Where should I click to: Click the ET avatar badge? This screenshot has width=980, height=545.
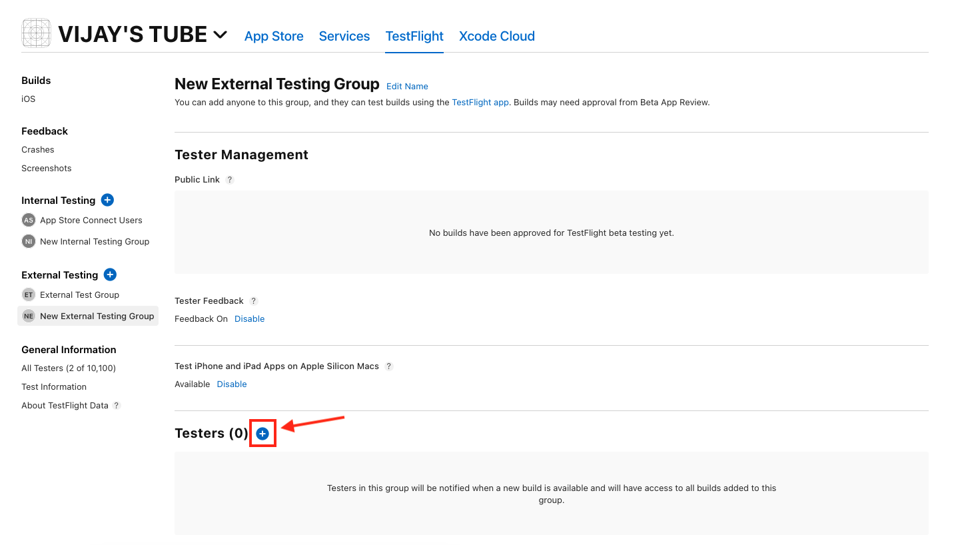point(29,294)
